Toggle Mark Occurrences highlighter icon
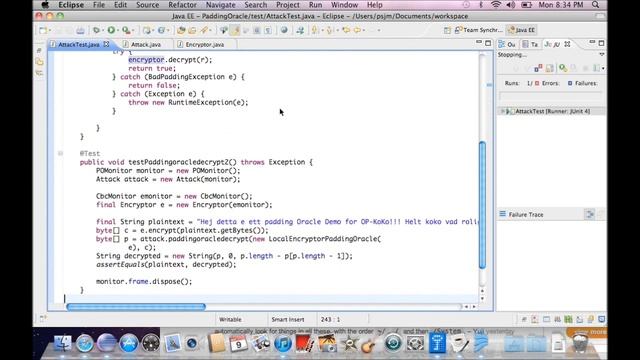The image size is (640, 360). (x=235, y=30)
